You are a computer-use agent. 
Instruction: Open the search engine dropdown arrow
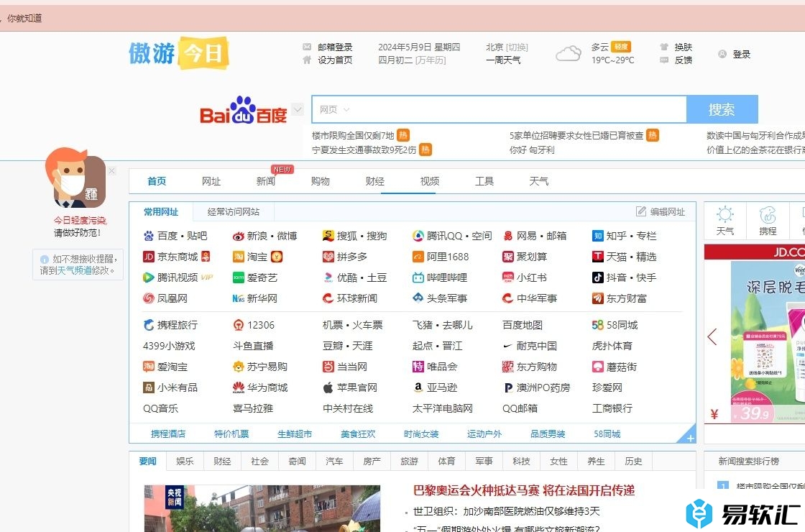[x=298, y=109]
